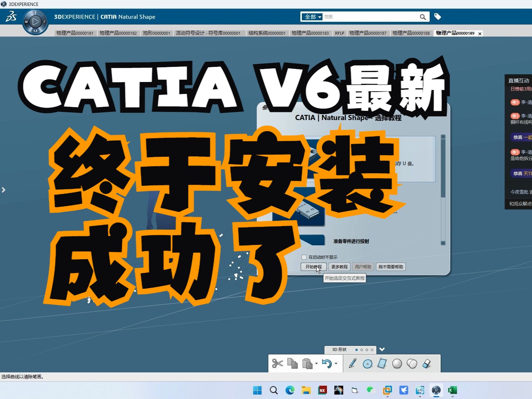Select the Cut scissors tool
This screenshot has width=532, height=399.
click(277, 364)
